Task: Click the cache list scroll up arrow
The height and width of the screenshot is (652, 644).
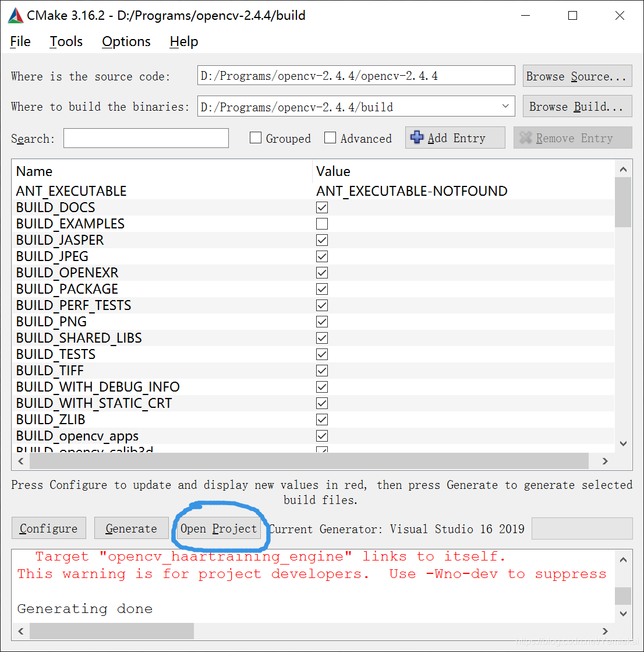Action: pyautogui.click(x=623, y=169)
